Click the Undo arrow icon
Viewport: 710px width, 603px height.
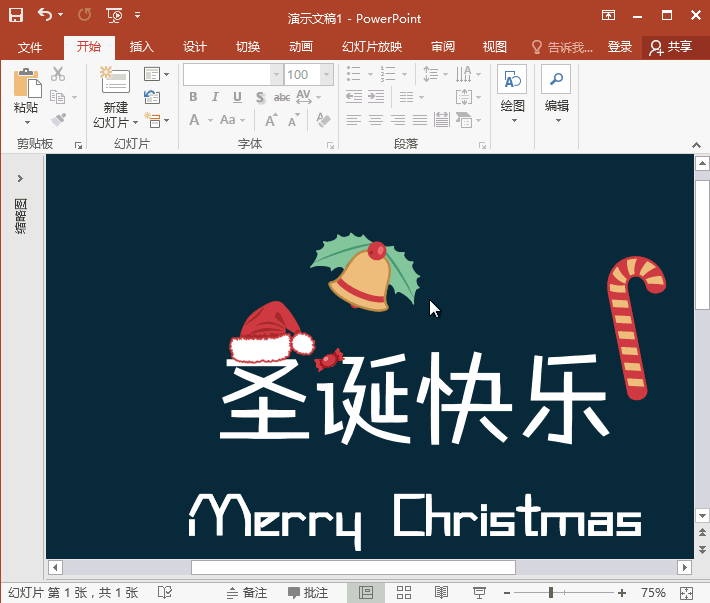point(44,15)
